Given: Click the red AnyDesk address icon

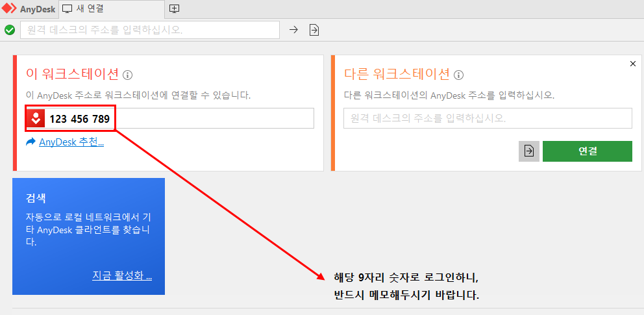Looking at the screenshot, I should pyautogui.click(x=36, y=119).
